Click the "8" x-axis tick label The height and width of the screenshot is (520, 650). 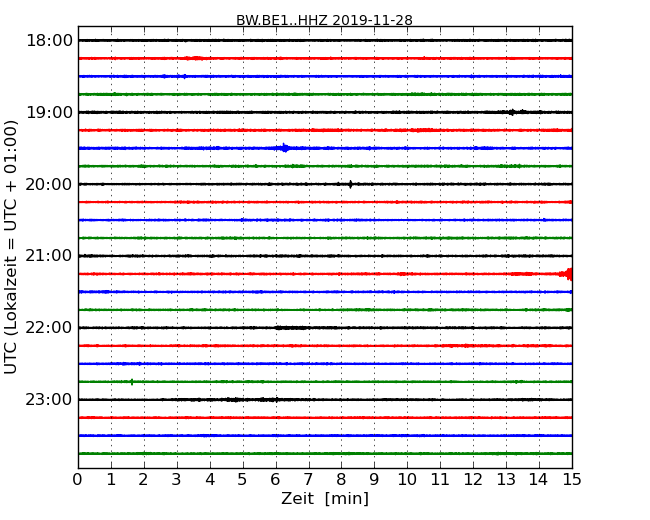coord(341,479)
